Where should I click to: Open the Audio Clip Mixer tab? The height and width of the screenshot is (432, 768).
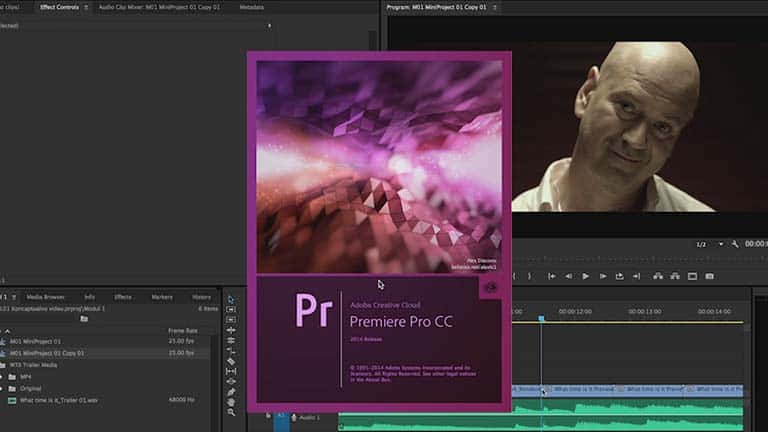[x=160, y=7]
